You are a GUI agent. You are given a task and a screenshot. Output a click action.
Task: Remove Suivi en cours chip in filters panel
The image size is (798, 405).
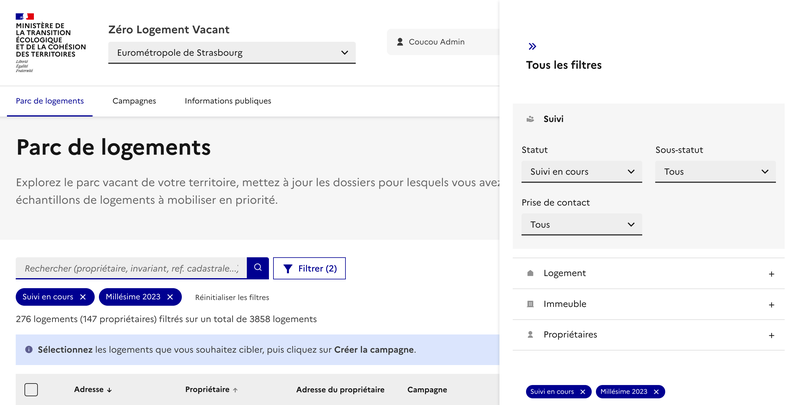583,392
